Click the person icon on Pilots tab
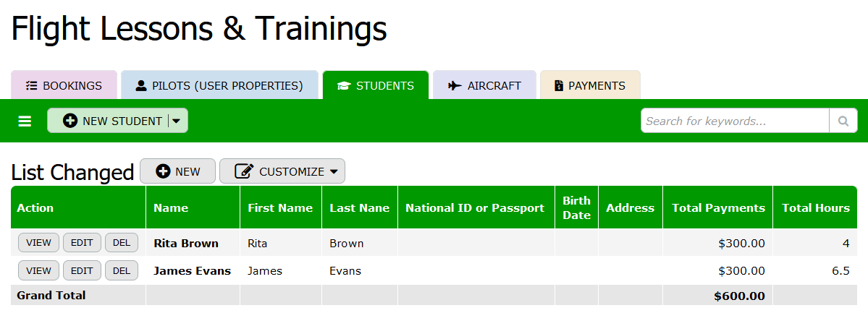 (141, 86)
